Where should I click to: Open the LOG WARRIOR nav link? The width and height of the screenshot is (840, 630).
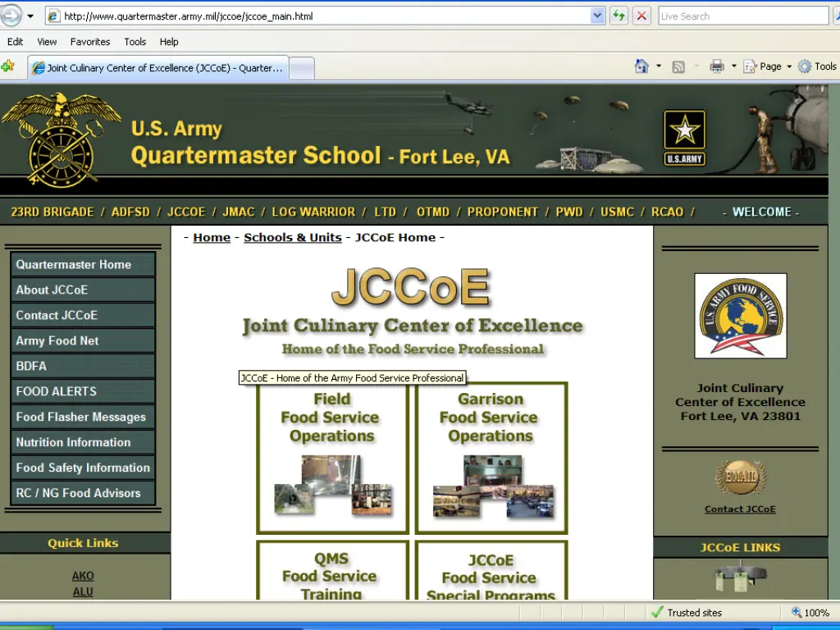coord(313,212)
